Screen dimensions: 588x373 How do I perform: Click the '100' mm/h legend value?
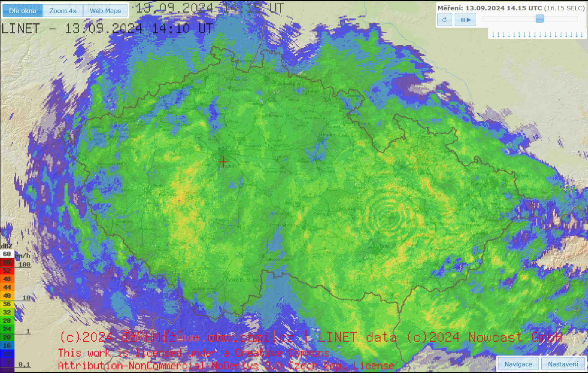pyautogui.click(x=24, y=265)
